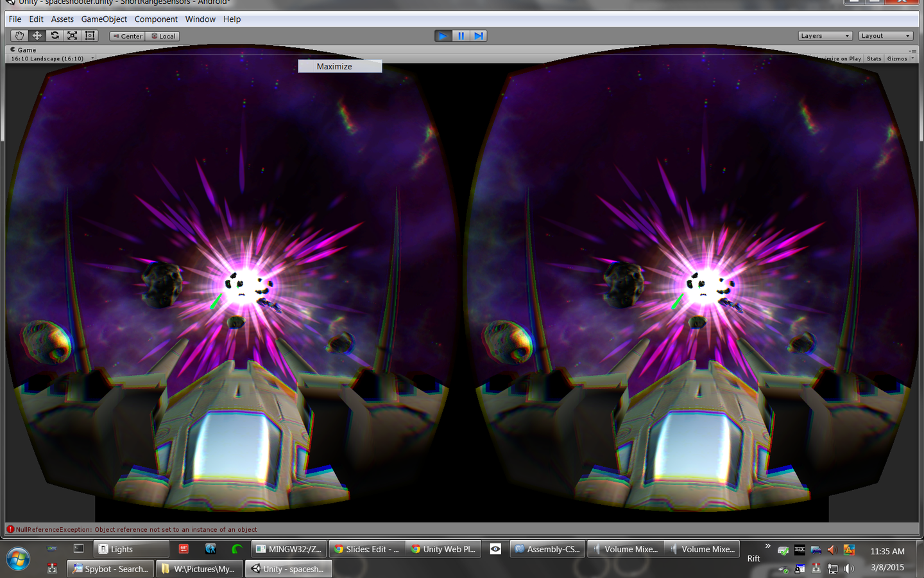The height and width of the screenshot is (578, 924).
Task: Switch to Slides: Edit Chrome window
Action: click(366, 549)
